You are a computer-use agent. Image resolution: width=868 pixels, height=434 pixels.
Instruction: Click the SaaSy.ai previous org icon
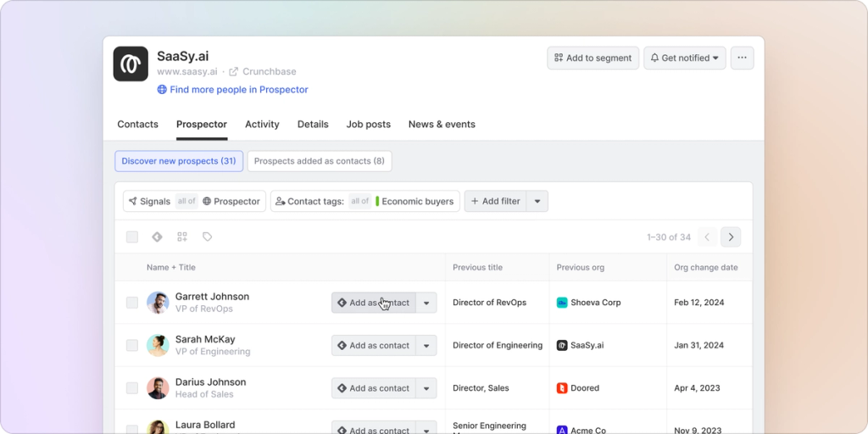point(562,346)
